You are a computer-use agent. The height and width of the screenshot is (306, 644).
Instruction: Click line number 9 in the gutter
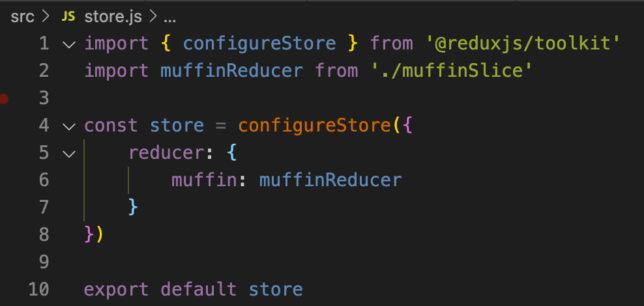tap(44, 262)
